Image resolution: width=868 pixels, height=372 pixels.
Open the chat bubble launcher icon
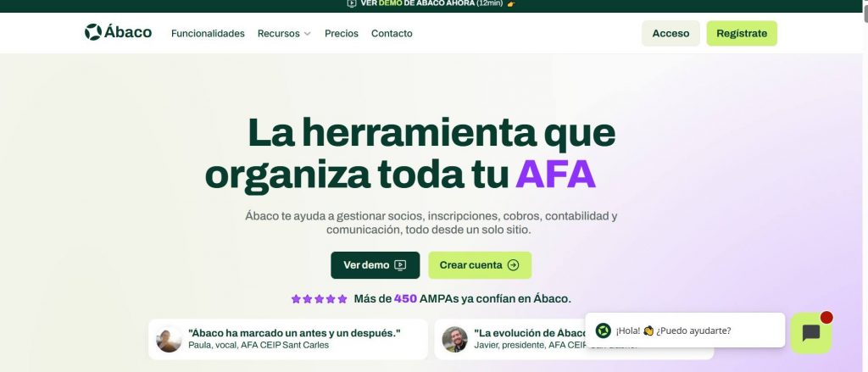(811, 333)
